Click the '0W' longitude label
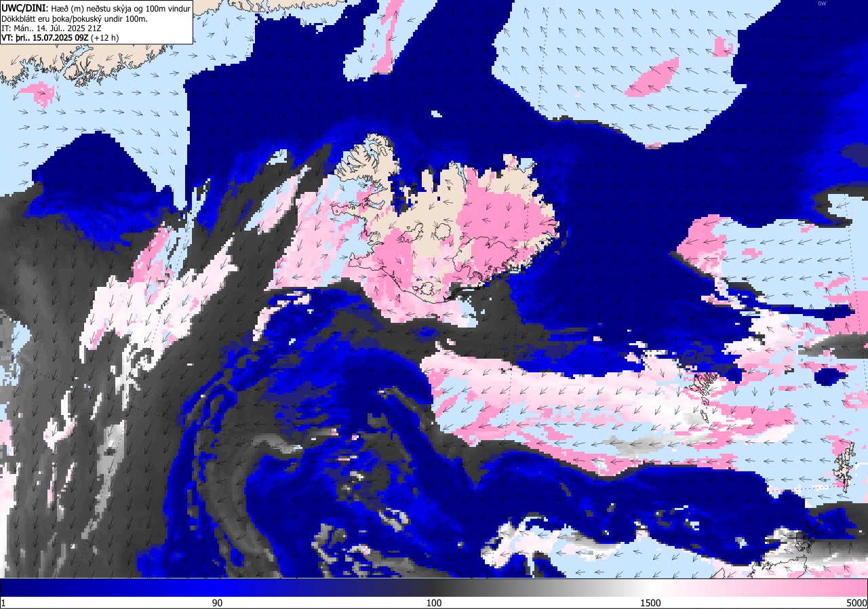868x609 pixels. tap(822, 3)
